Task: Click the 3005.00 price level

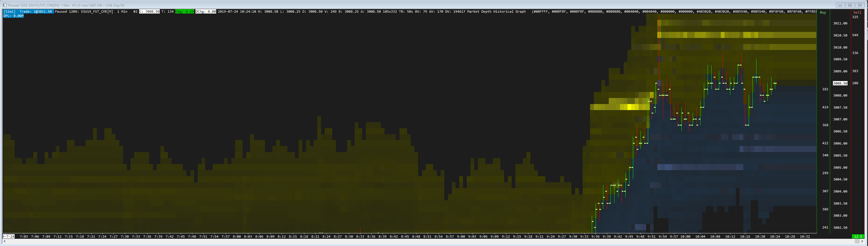Action: (840, 168)
